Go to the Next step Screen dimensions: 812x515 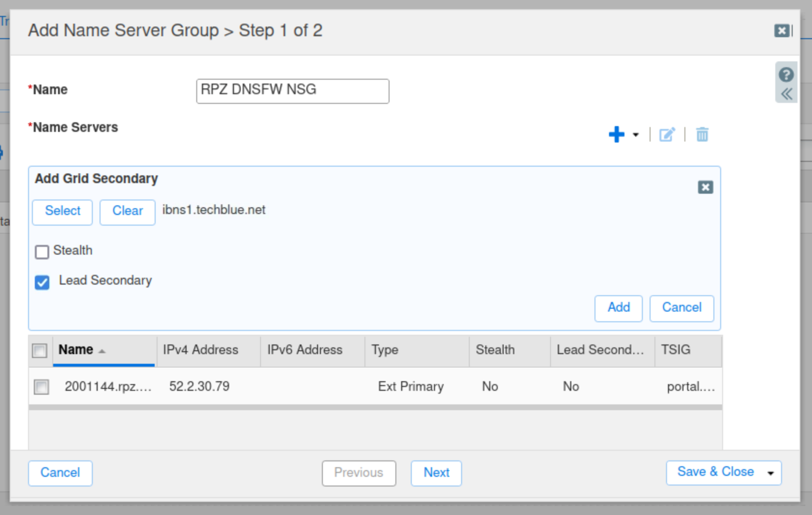click(436, 472)
